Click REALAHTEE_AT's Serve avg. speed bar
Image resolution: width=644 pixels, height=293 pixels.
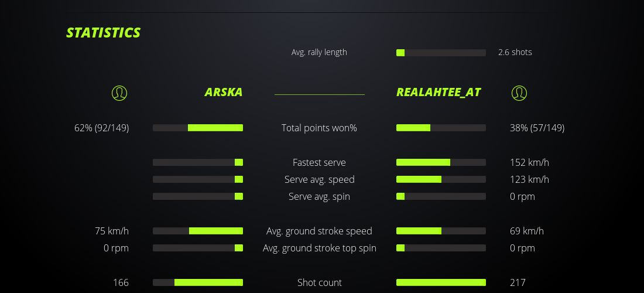[441, 179]
